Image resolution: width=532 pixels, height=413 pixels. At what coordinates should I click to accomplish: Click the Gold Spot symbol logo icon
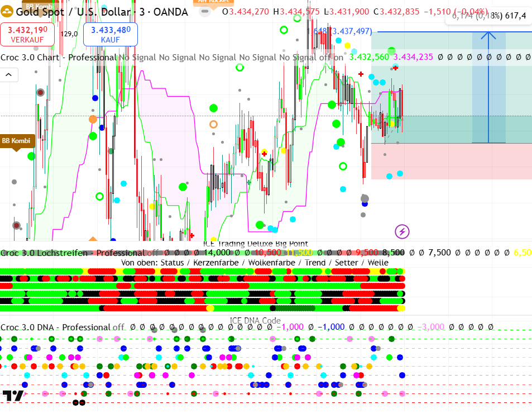coord(8,11)
